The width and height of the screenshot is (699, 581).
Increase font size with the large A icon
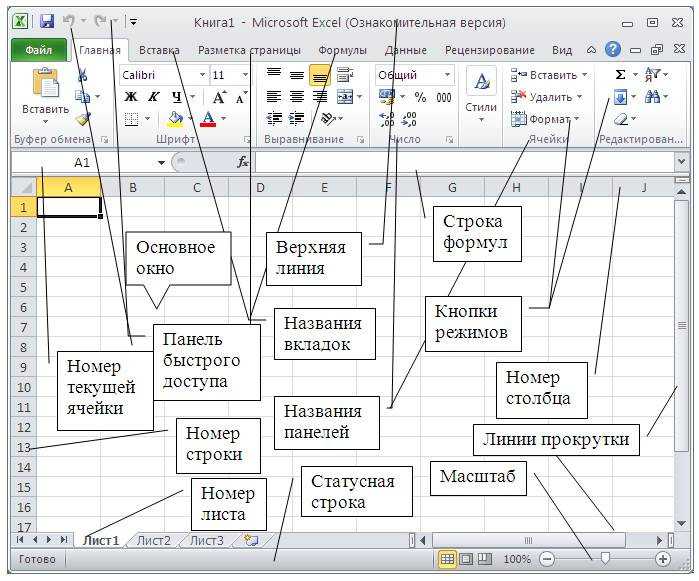coord(219,97)
